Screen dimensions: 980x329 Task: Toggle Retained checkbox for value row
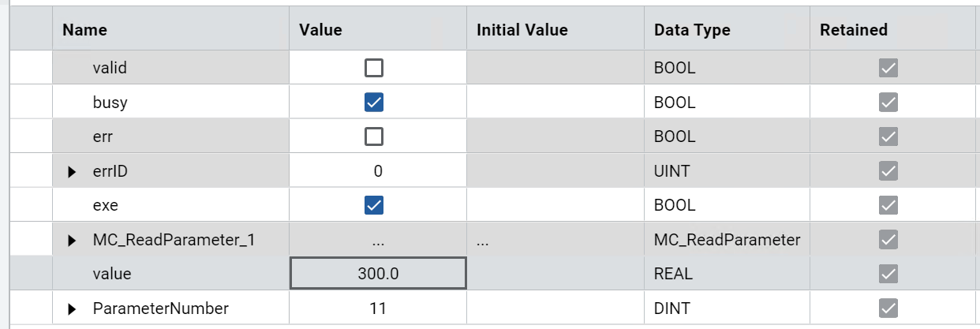888,274
